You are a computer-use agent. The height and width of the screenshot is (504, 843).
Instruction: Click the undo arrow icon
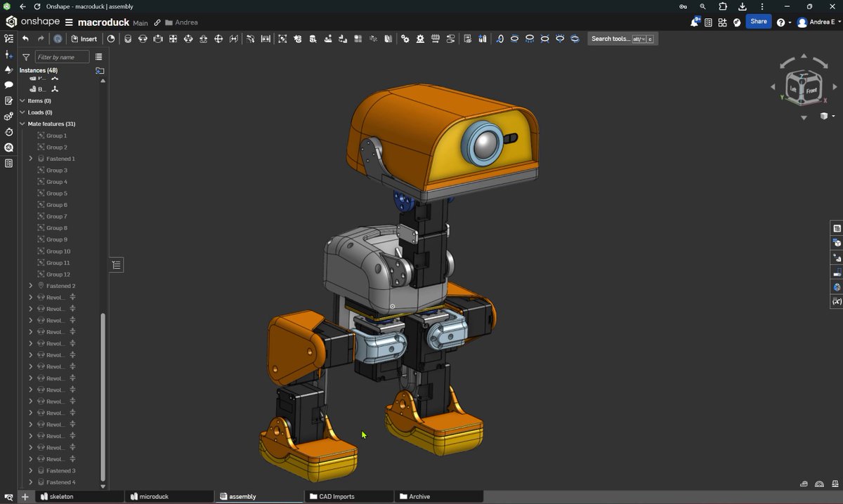tap(25, 39)
